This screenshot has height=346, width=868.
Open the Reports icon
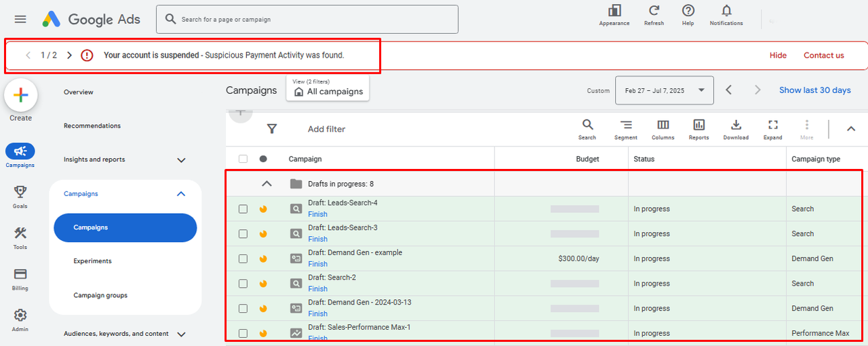[698, 125]
